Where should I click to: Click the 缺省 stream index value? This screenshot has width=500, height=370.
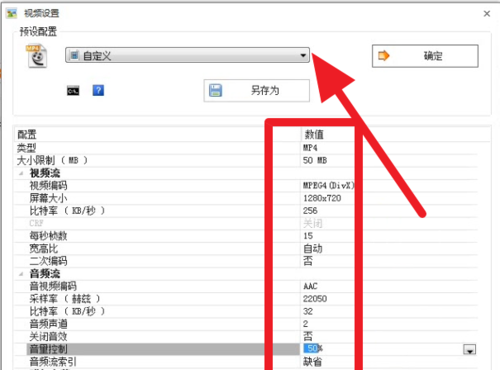pos(312,362)
